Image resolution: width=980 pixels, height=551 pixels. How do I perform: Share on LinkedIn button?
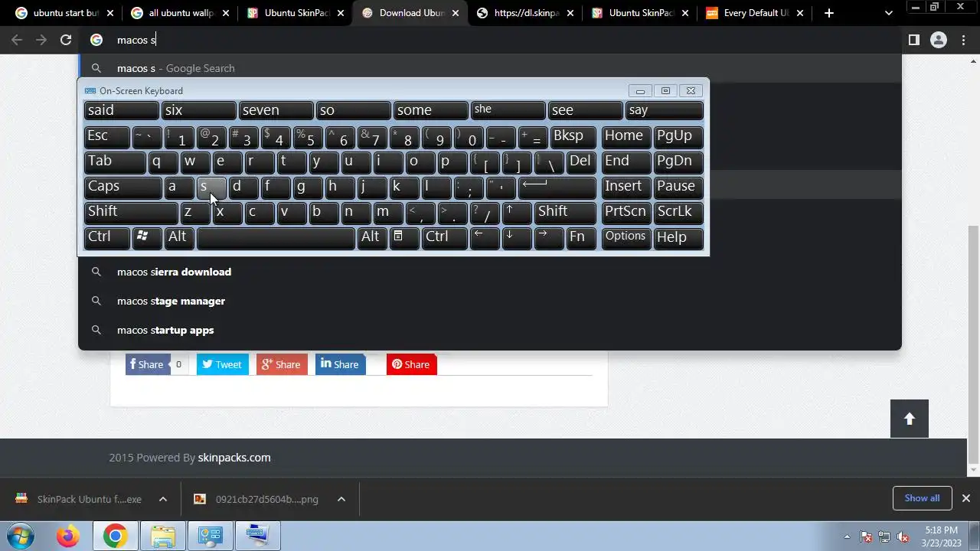[x=340, y=364]
